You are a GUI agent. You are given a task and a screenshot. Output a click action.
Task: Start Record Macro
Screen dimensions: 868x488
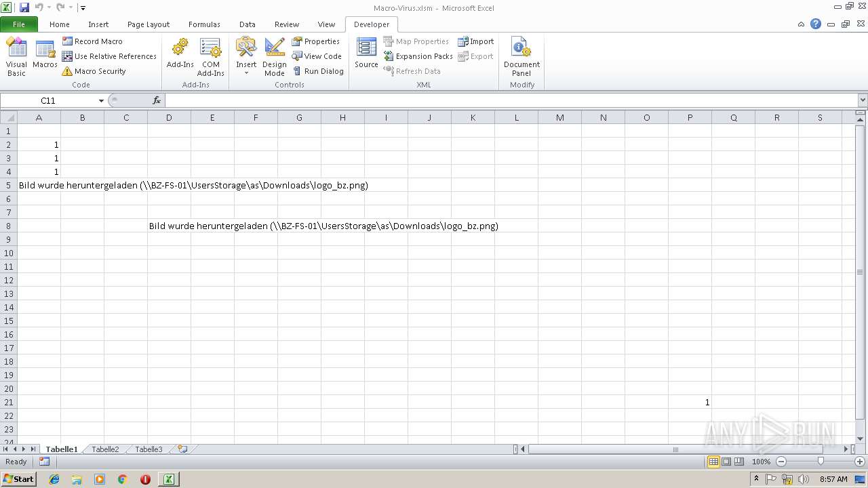[x=92, y=41]
